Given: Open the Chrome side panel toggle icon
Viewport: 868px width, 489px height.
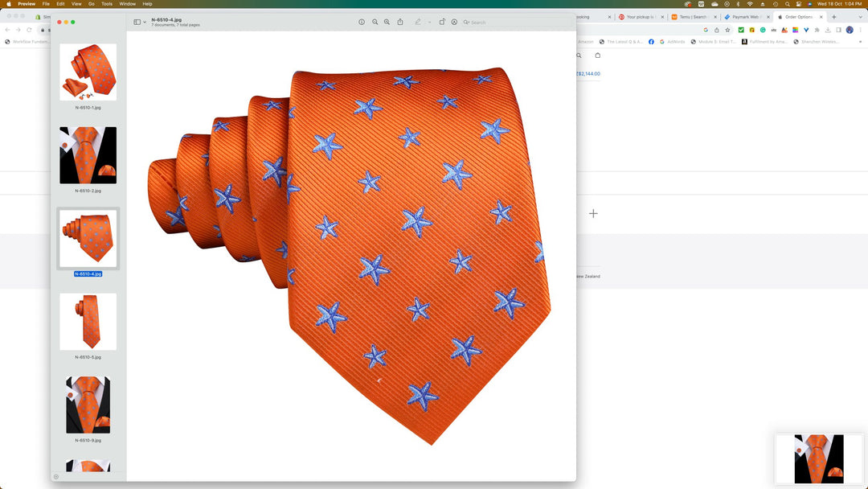Looking at the screenshot, I should point(837,30).
